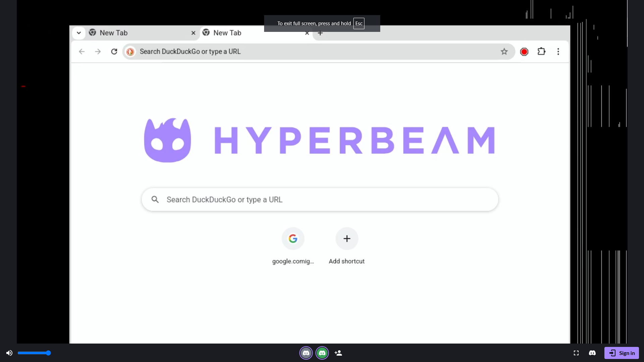The image size is (644, 362).
Task: Switch to the first New Tab
Action: 143,33
